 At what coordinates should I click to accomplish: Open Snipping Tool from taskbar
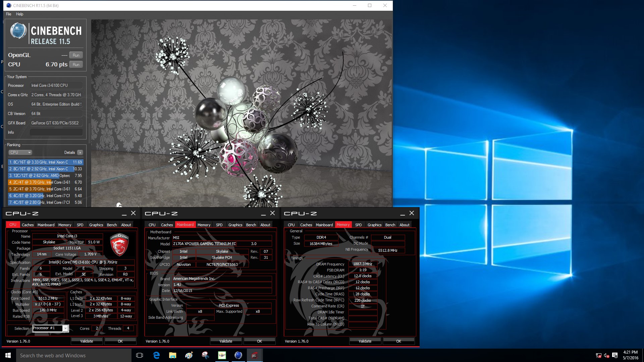coord(205,355)
